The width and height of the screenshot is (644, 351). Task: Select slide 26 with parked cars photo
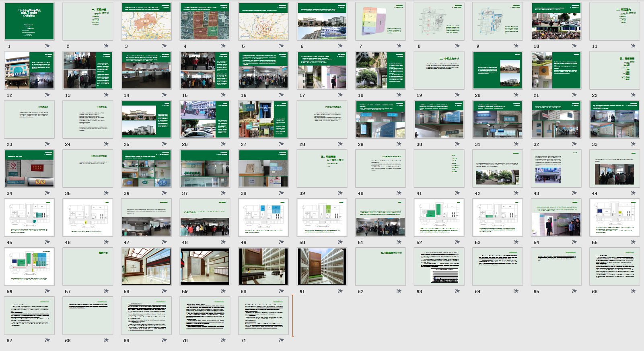click(205, 119)
